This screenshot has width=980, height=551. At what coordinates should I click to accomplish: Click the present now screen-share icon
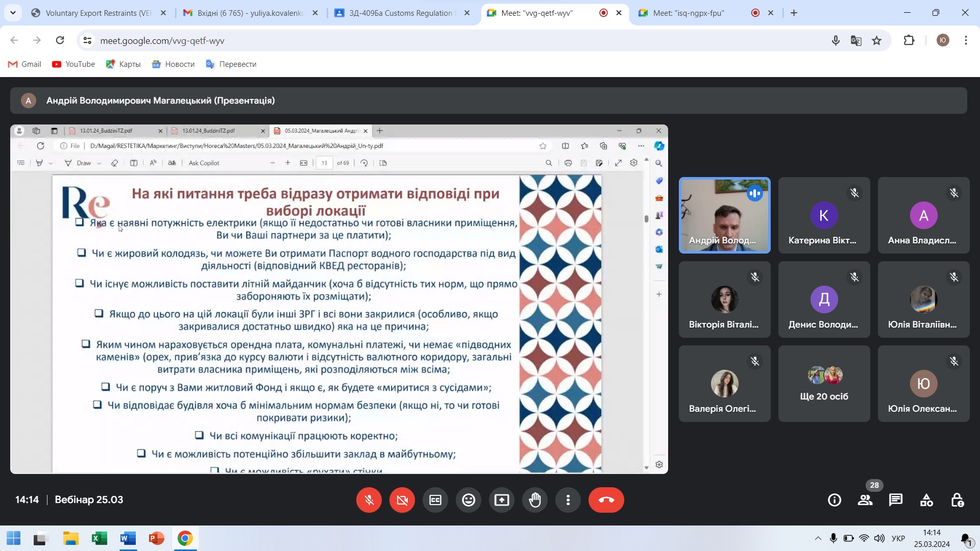(x=501, y=500)
